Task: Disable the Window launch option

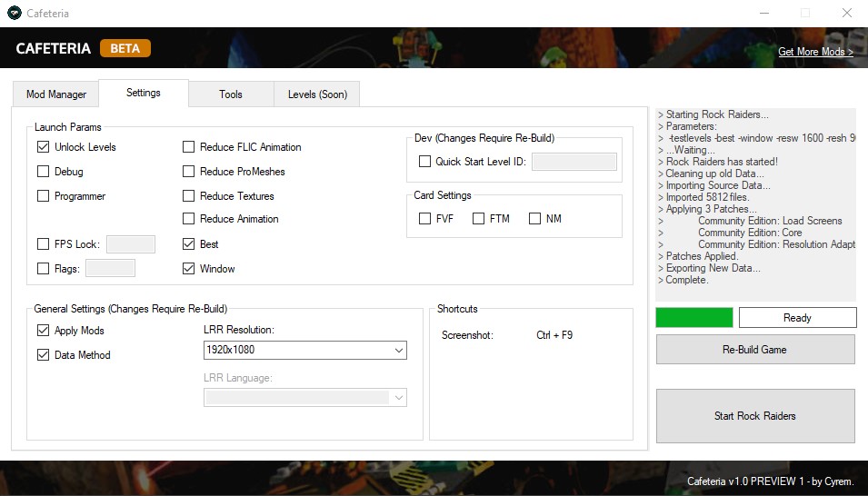Action: click(189, 269)
